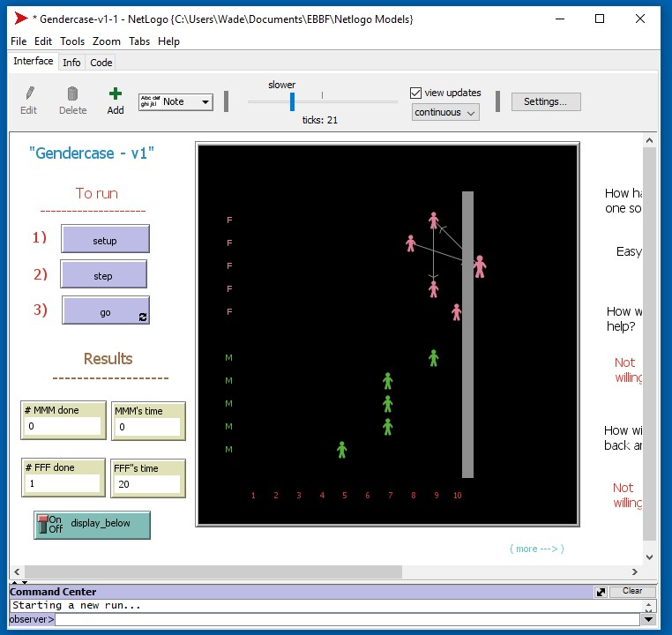Open the Note widget type dropdown
The width and height of the screenshot is (672, 635).
[x=175, y=101]
